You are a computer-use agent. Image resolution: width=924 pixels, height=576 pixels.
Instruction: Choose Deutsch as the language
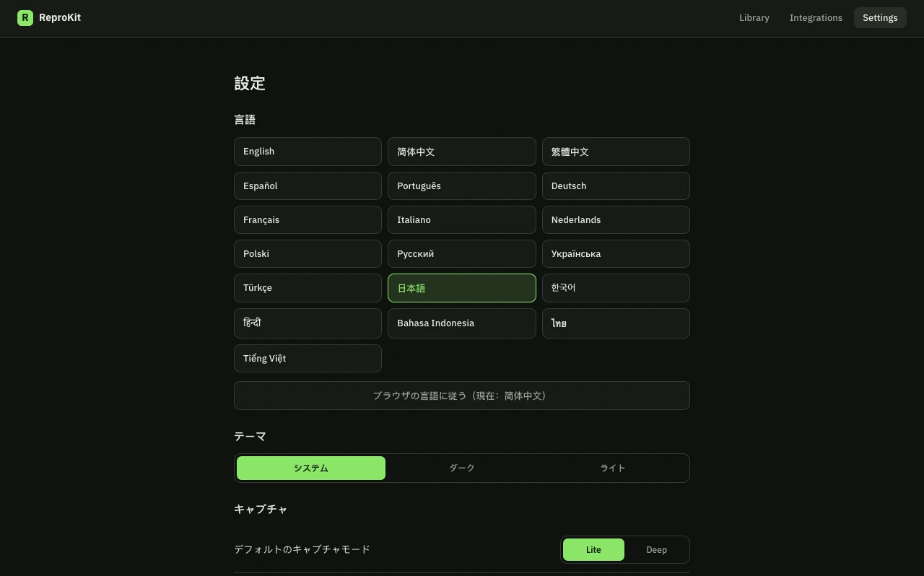pyautogui.click(x=616, y=186)
